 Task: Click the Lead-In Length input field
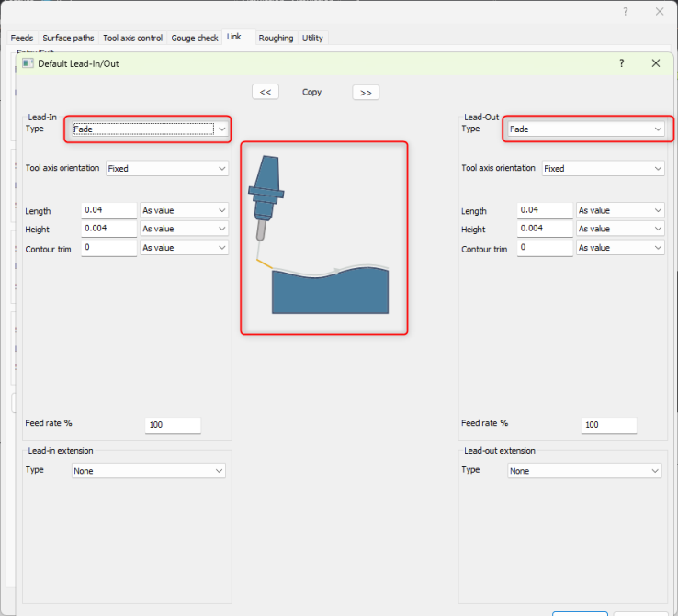click(108, 211)
